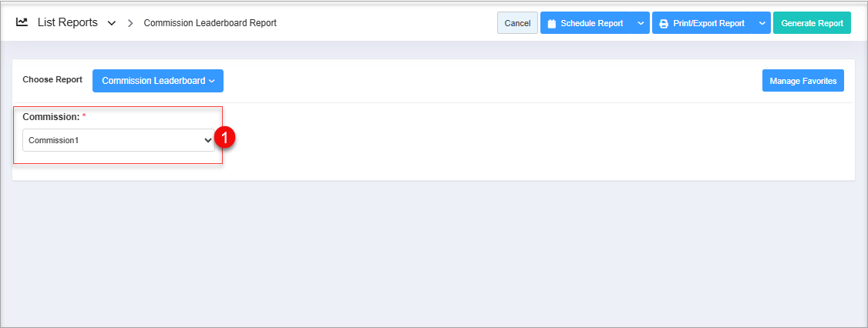Open Manage Favorites

(x=802, y=81)
